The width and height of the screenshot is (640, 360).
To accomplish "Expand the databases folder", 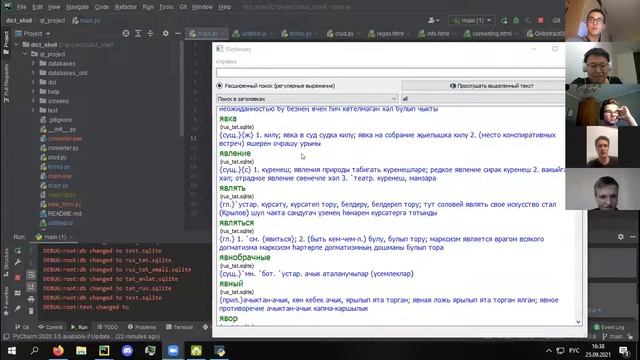I will (33, 64).
